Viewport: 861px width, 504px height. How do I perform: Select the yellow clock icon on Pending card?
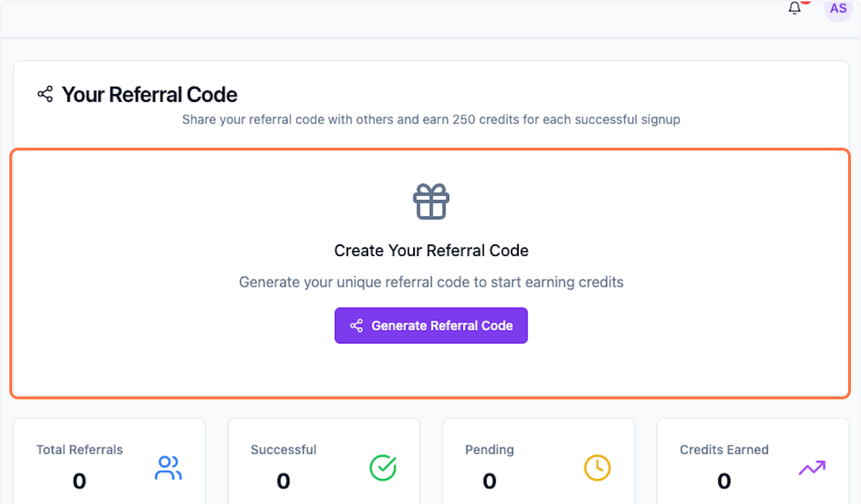click(x=597, y=468)
